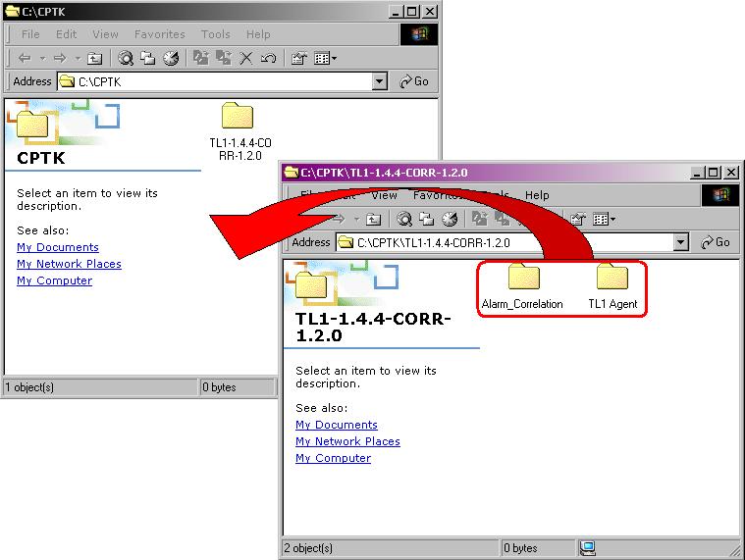The height and width of the screenshot is (560, 745).
Task: Open Favorites menu in C:\CPTK window
Action: point(160,34)
